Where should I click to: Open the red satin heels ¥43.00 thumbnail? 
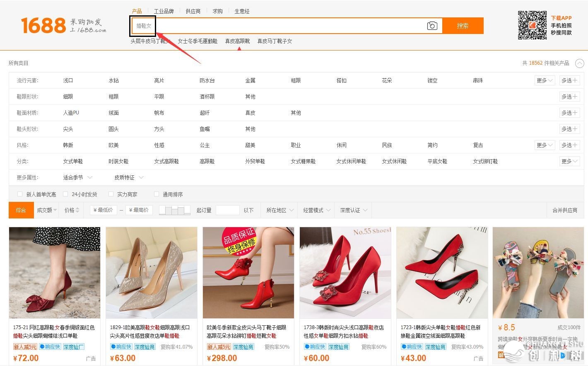coord(442,272)
